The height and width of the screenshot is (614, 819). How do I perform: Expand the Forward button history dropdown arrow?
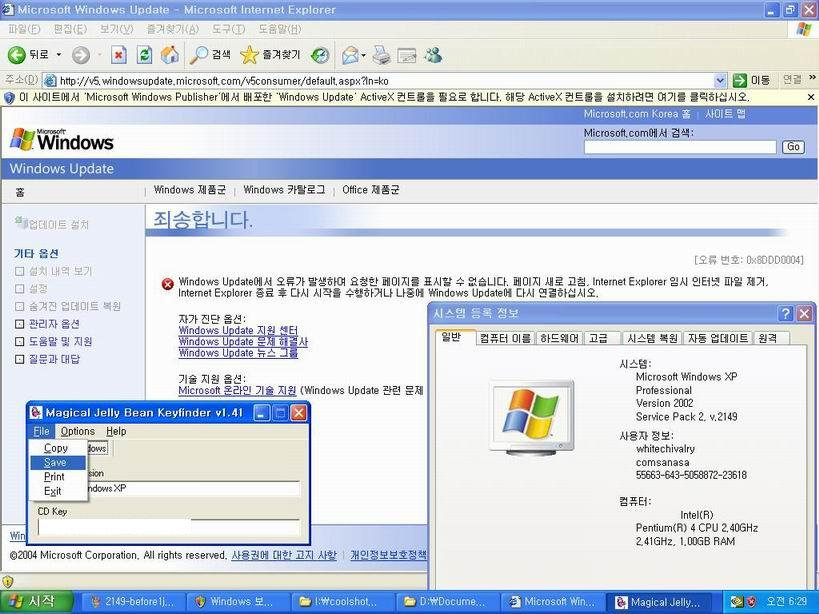99,55
